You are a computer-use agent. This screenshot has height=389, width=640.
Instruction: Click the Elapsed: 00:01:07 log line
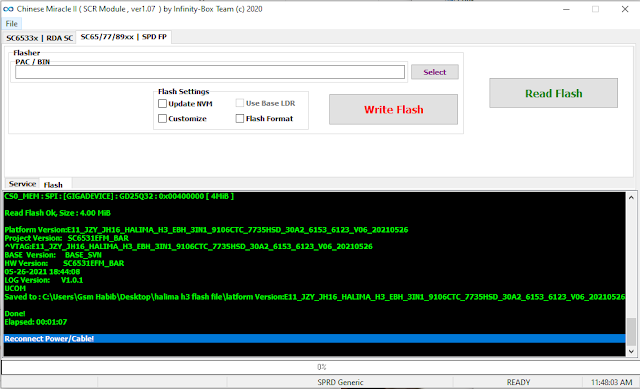(36, 322)
